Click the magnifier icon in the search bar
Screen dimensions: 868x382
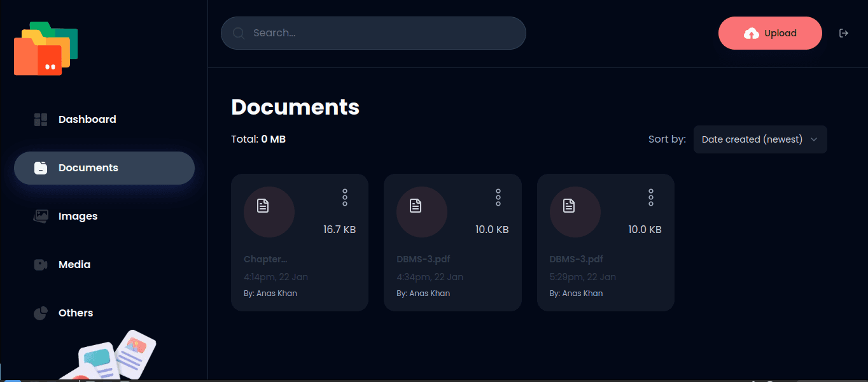point(239,33)
